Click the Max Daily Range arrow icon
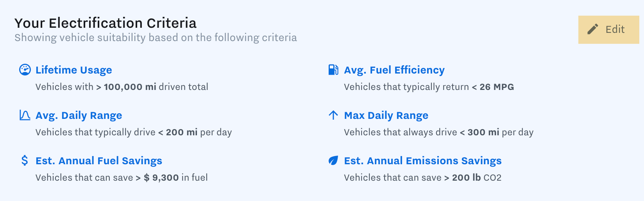The height and width of the screenshot is (201, 644). 333,115
